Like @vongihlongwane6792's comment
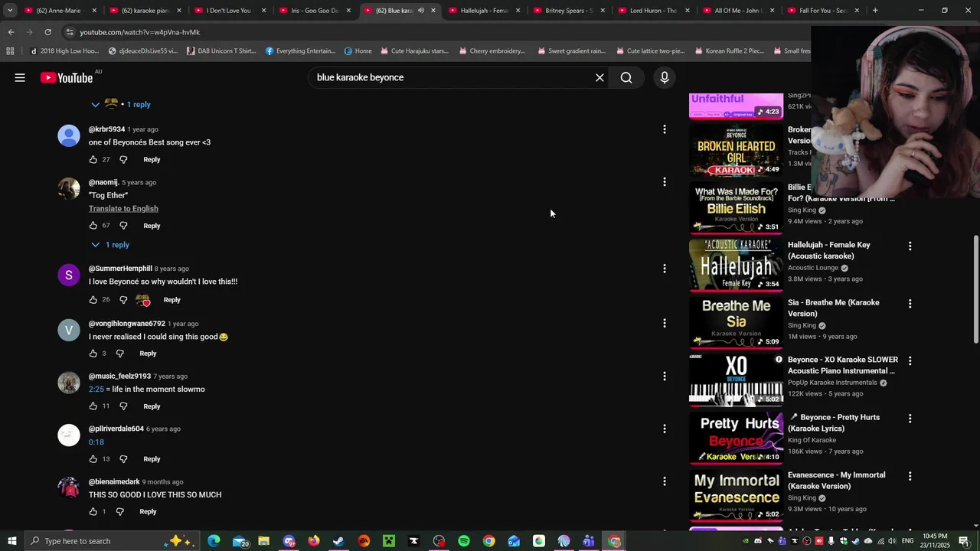 coord(93,354)
